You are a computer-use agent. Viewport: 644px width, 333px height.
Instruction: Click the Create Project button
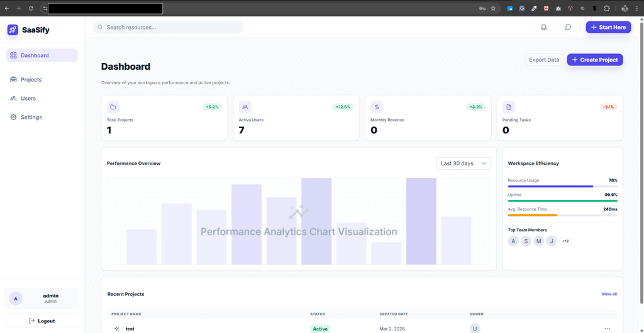[594, 60]
